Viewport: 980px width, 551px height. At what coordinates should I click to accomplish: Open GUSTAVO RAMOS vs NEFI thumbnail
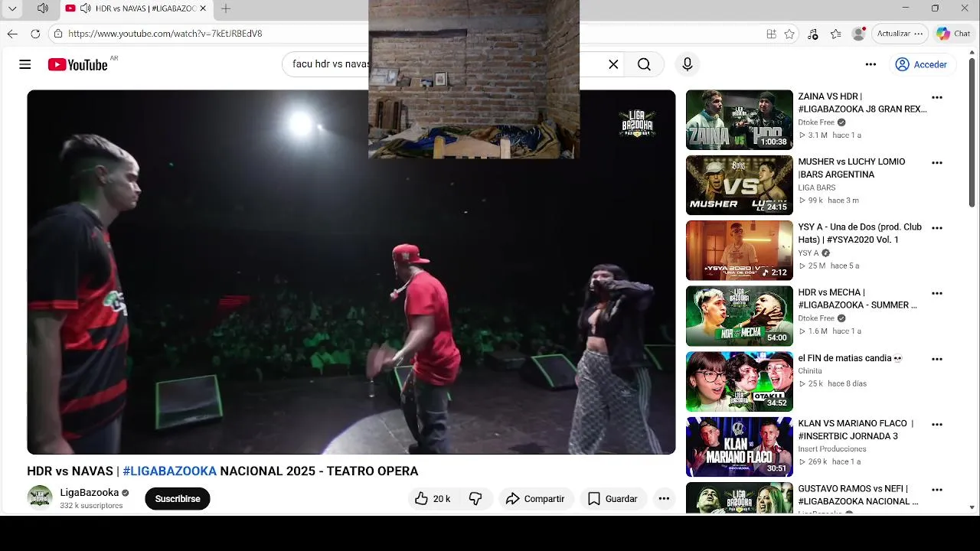pos(739,497)
